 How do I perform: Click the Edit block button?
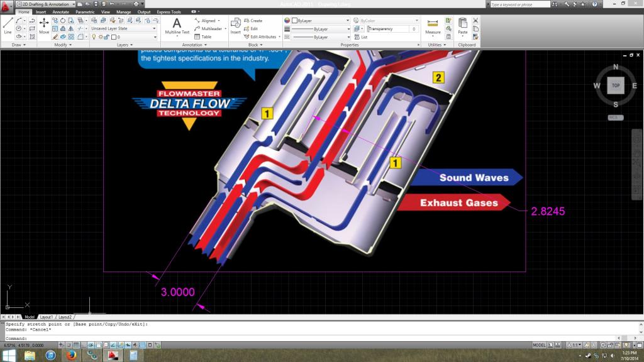pyautogui.click(x=250, y=29)
